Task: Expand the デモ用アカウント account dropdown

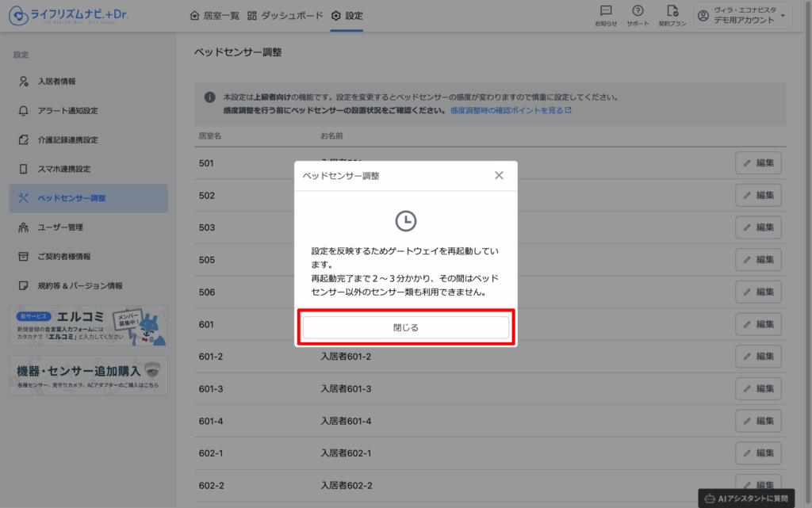Action: [x=742, y=15]
